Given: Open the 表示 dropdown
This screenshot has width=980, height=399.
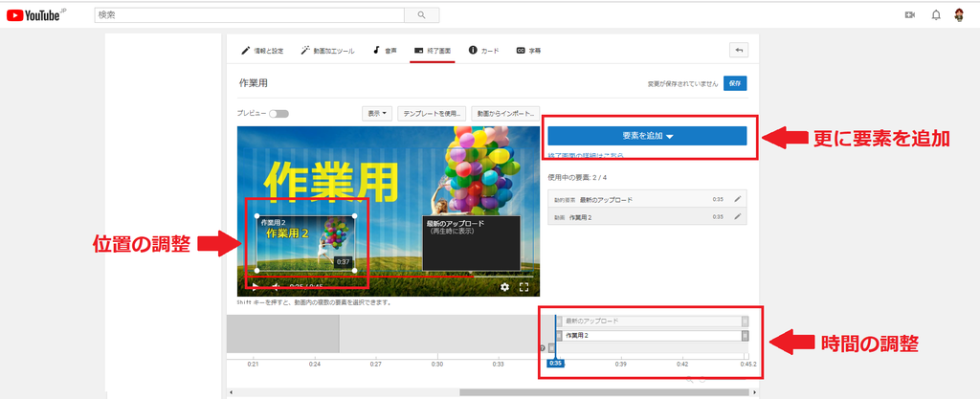Looking at the screenshot, I should [377, 114].
